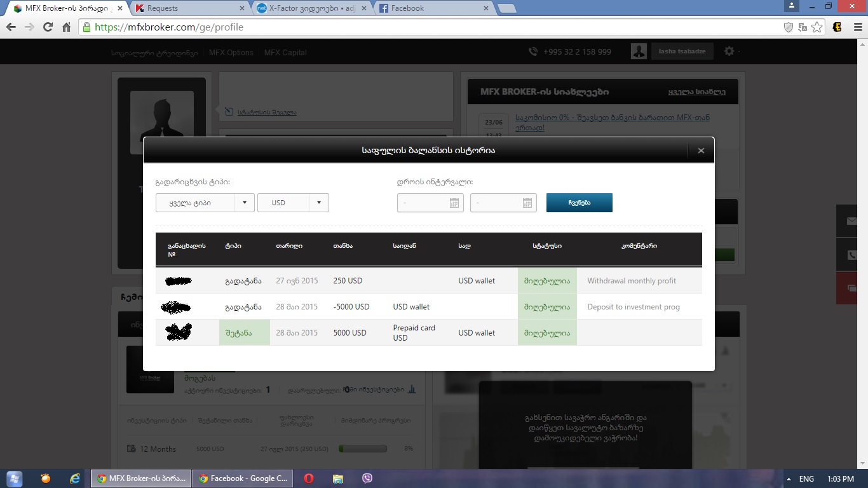Open the საკომისიო 0% news link
Screen dimensions: 868x488
tap(613, 123)
